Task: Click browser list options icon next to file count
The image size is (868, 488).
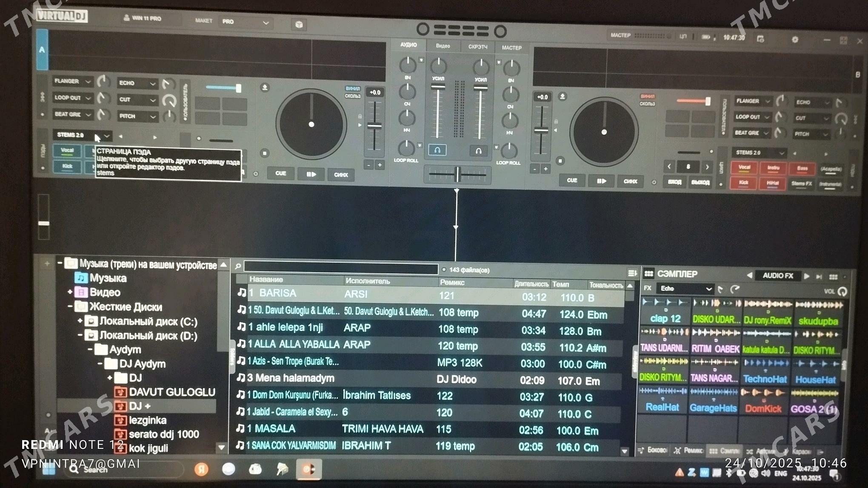Action: [632, 273]
